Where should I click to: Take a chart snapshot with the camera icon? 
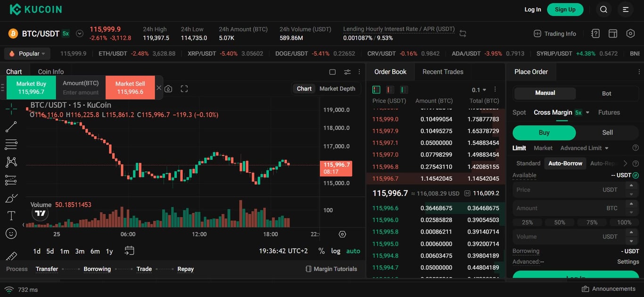[168, 88]
